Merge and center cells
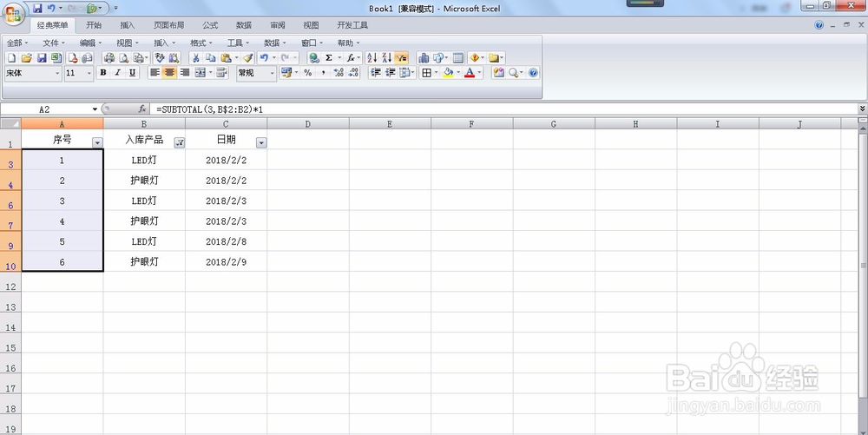The image size is (868, 435). click(x=200, y=73)
